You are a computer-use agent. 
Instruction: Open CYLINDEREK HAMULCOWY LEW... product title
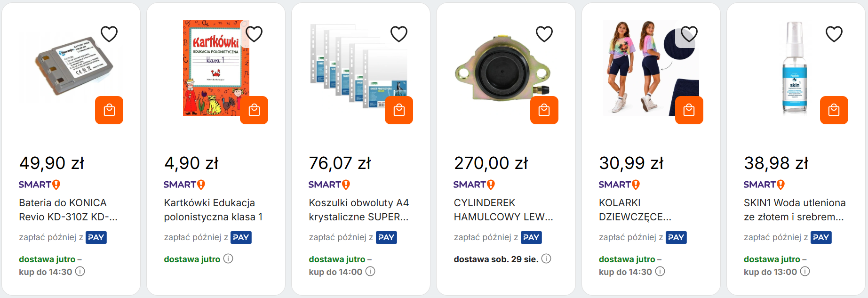(x=503, y=210)
